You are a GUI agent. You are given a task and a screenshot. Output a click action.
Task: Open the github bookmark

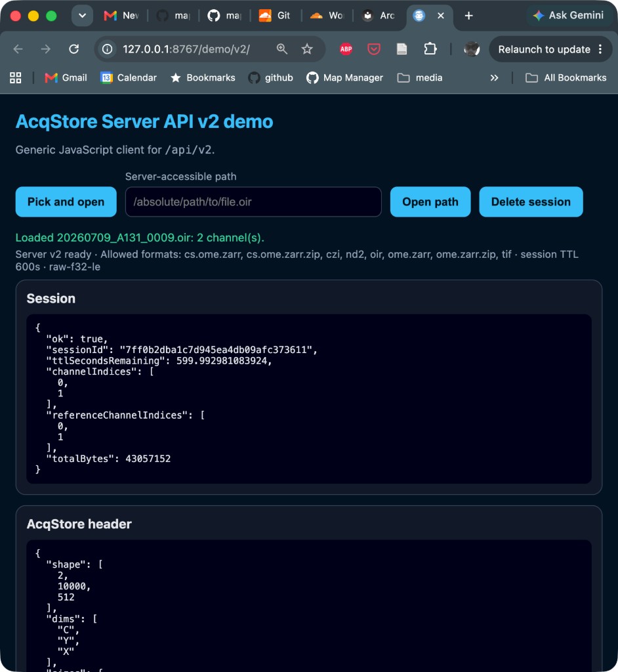270,77
